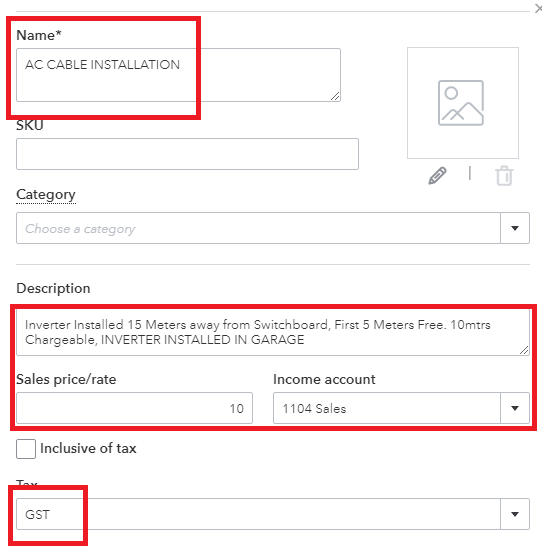Image resolution: width=542 pixels, height=547 pixels.
Task: Click into the empty SKU field
Action: [x=187, y=154]
